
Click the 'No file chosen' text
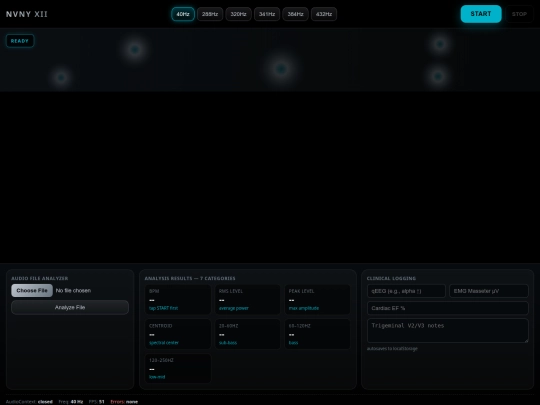tap(73, 291)
